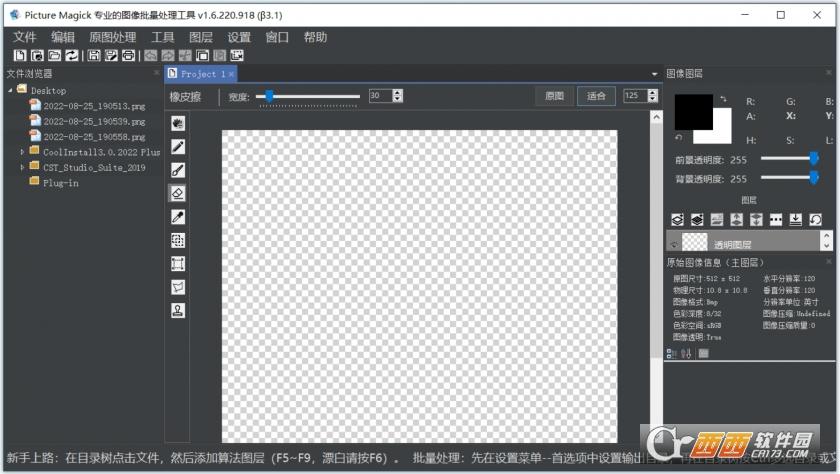
Task: Open the 工具 menu
Action: point(163,37)
